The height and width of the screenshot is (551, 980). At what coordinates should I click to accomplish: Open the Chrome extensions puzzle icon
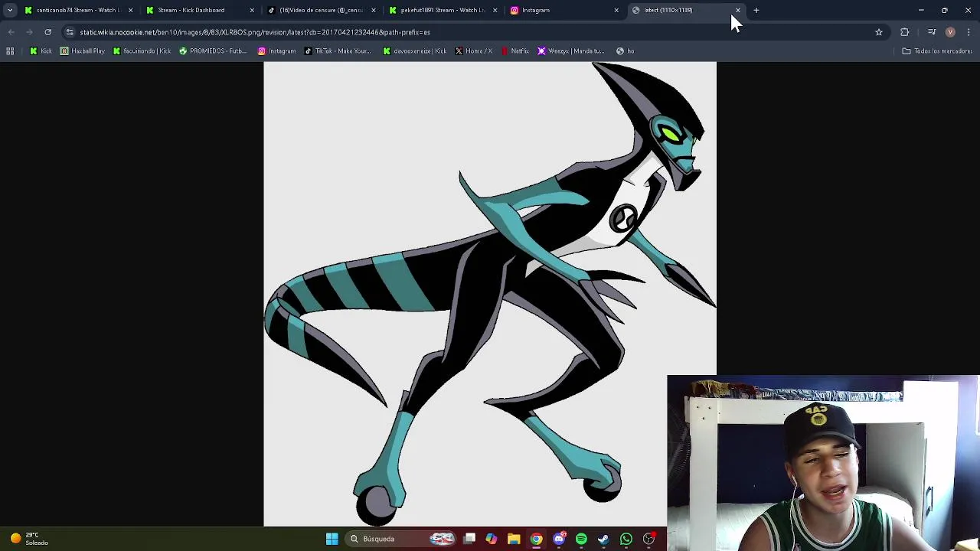[x=905, y=32]
